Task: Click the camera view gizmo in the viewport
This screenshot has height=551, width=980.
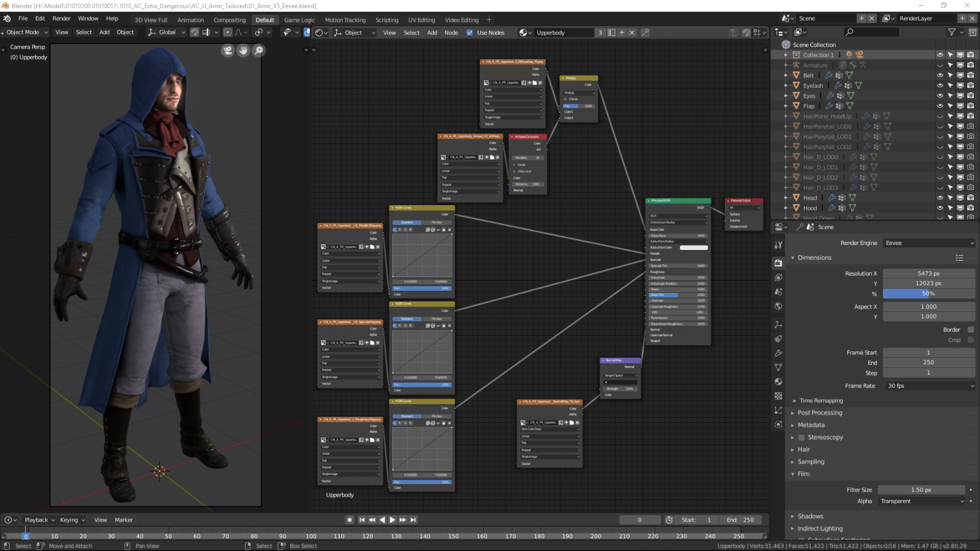Action: point(228,50)
